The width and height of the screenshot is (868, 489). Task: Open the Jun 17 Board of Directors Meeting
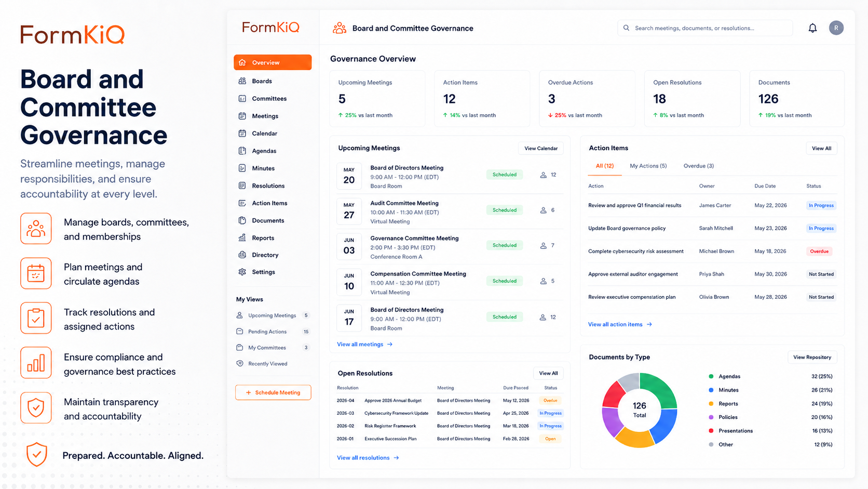450,319
